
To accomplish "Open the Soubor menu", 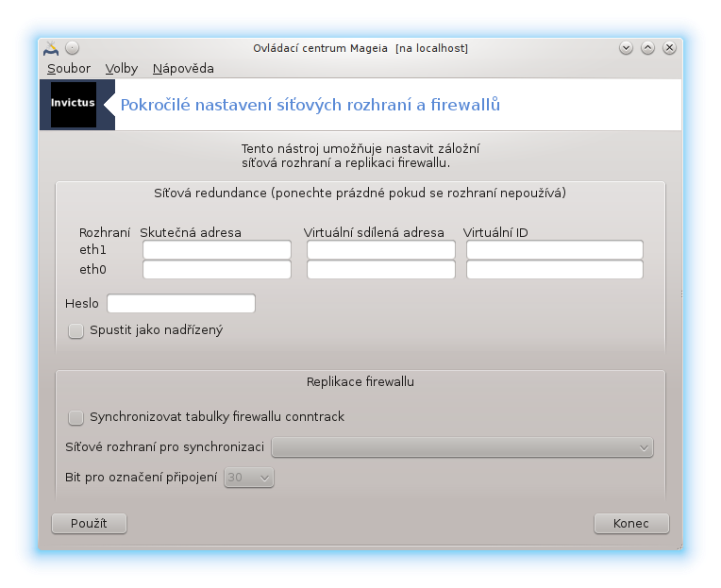I will [69, 69].
